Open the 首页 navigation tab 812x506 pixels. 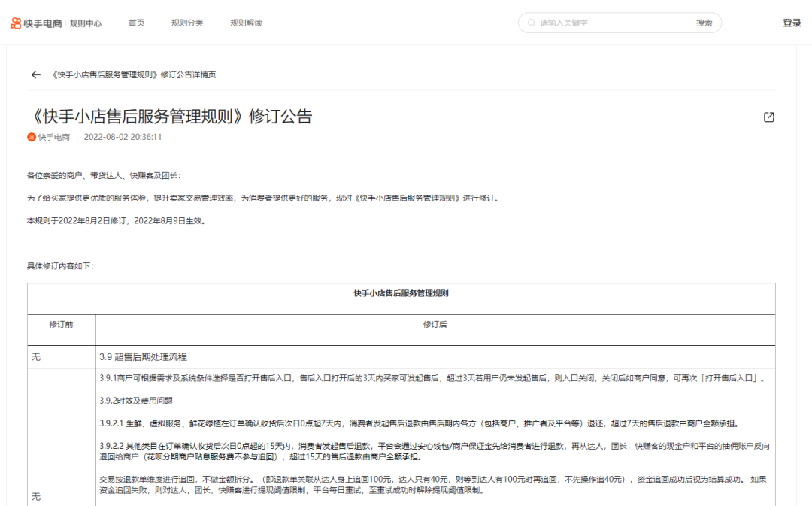click(x=136, y=23)
